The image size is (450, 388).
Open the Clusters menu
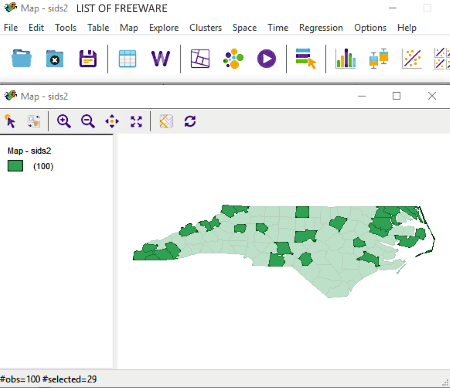click(205, 28)
